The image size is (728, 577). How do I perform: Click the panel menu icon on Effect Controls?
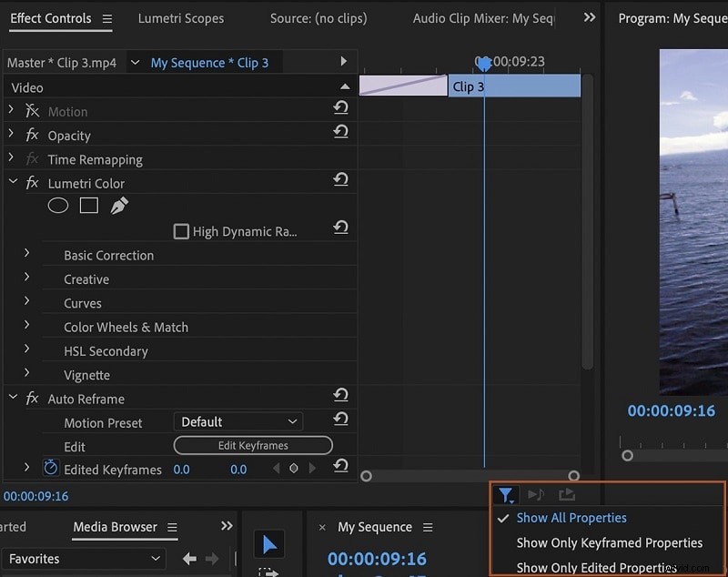point(107,18)
